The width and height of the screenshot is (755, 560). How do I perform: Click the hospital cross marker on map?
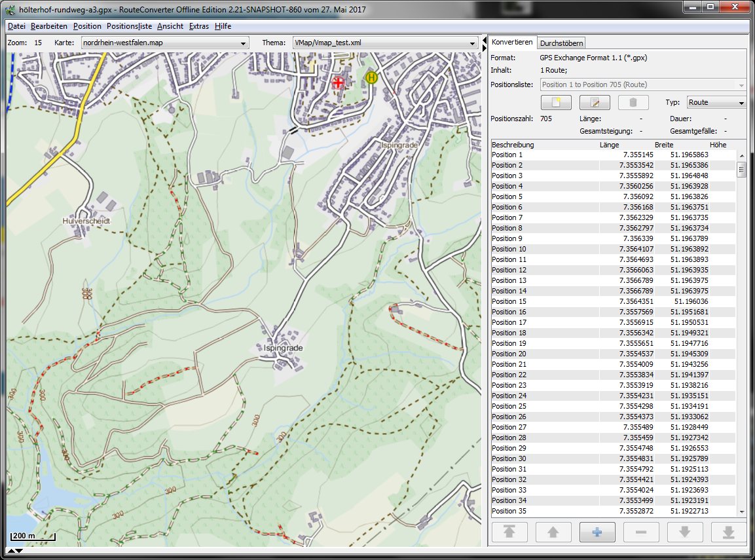[x=338, y=83]
